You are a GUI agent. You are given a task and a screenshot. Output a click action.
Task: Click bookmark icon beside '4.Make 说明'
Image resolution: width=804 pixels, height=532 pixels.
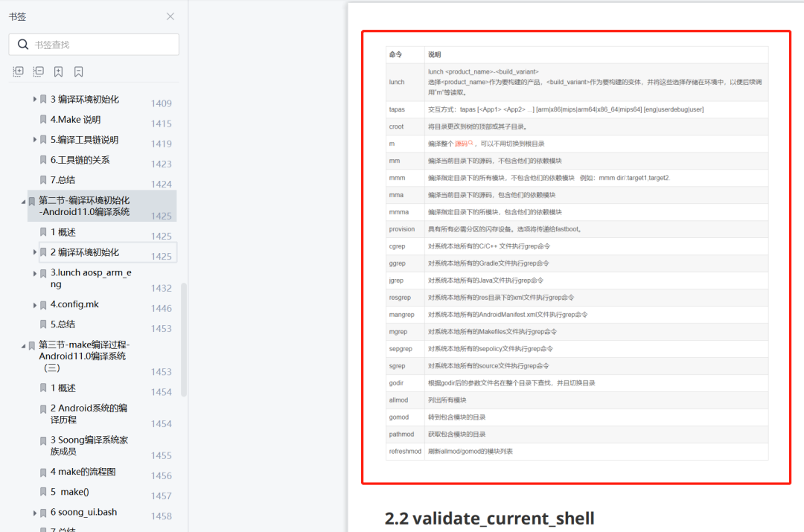pyautogui.click(x=43, y=119)
